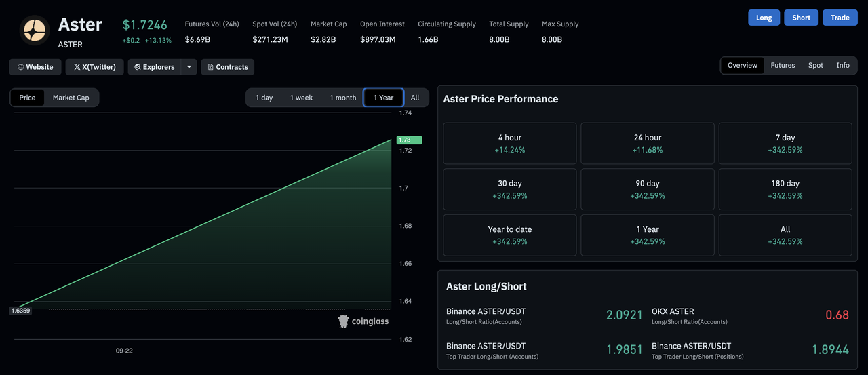Open the Website link with globe icon
The image size is (868, 375).
pyautogui.click(x=35, y=67)
